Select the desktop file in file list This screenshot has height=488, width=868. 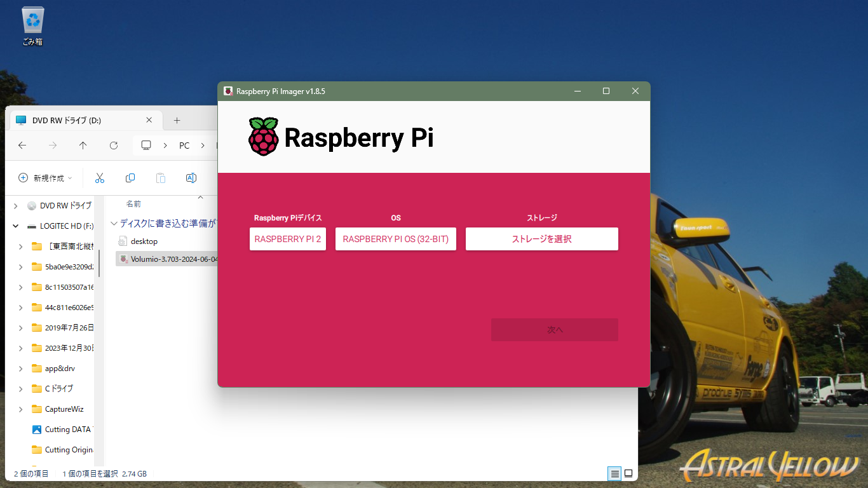click(x=144, y=241)
